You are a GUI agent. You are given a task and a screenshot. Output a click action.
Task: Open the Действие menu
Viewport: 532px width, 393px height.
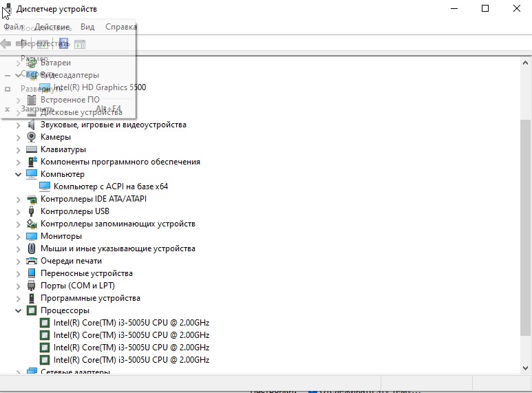52,26
